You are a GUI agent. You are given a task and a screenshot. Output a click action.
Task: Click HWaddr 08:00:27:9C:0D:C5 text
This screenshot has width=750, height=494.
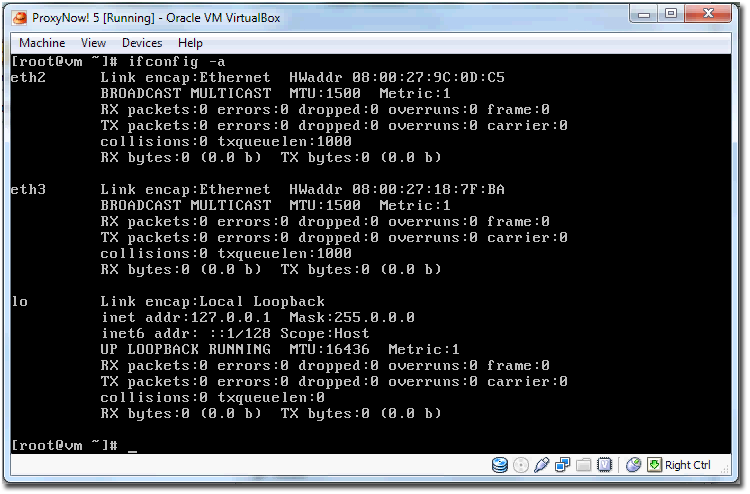click(397, 77)
